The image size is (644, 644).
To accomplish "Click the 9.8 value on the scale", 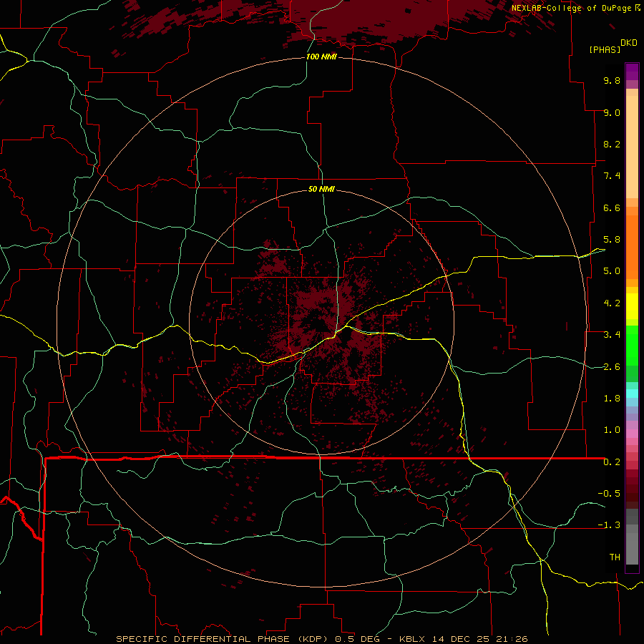I will click(x=612, y=80).
